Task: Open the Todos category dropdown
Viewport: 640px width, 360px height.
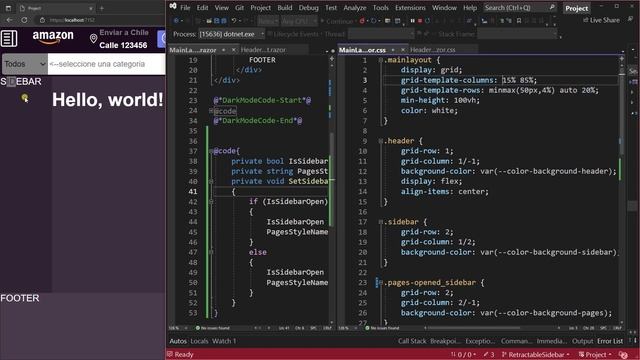Action: pyautogui.click(x=24, y=64)
